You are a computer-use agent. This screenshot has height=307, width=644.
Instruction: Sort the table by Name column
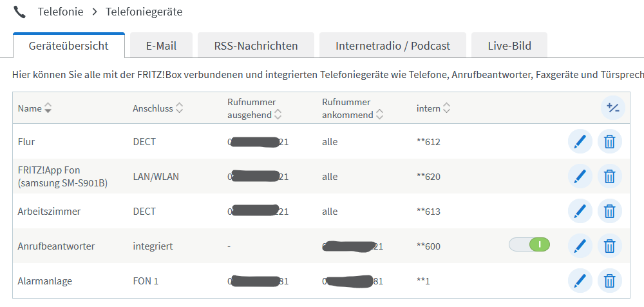(x=48, y=108)
